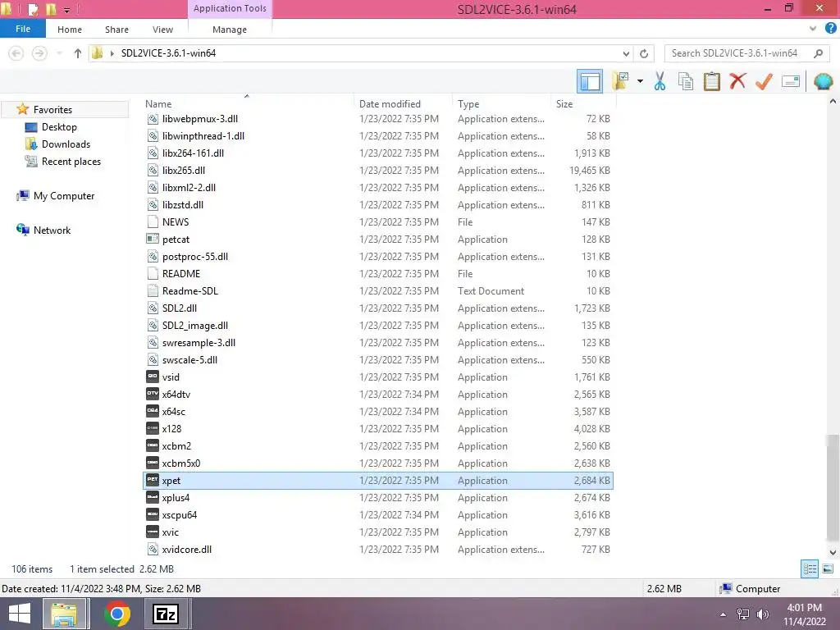Screen dimensions: 840x630
Task: Open the address bar history dropdown
Action: 626,53
